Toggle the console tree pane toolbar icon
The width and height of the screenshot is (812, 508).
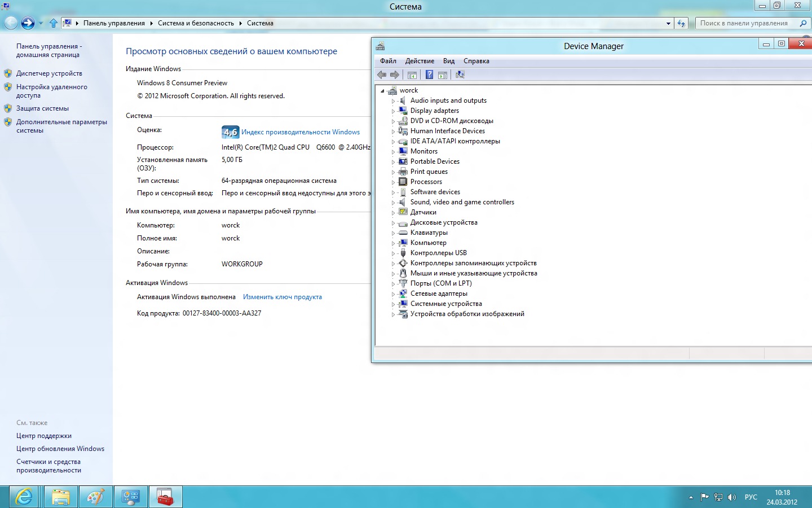coord(412,75)
